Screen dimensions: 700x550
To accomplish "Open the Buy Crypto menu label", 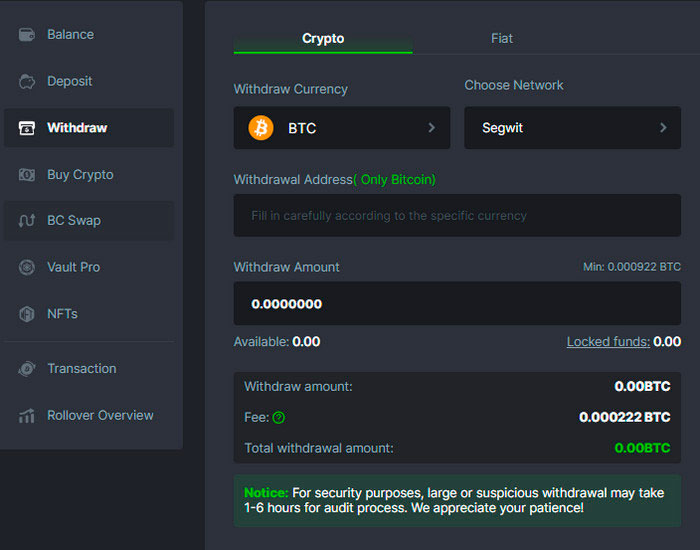I will [80, 175].
